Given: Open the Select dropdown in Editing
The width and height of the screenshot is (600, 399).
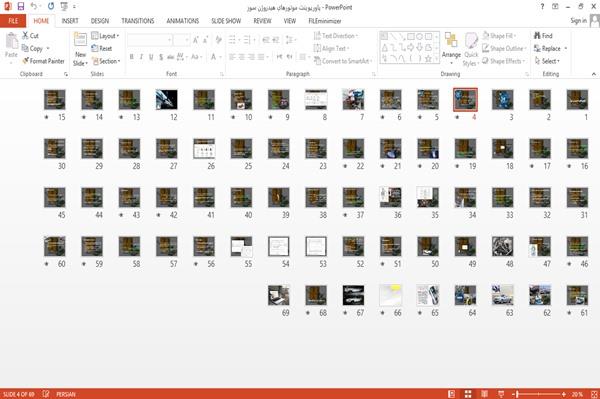Looking at the screenshot, I should click(x=547, y=61).
